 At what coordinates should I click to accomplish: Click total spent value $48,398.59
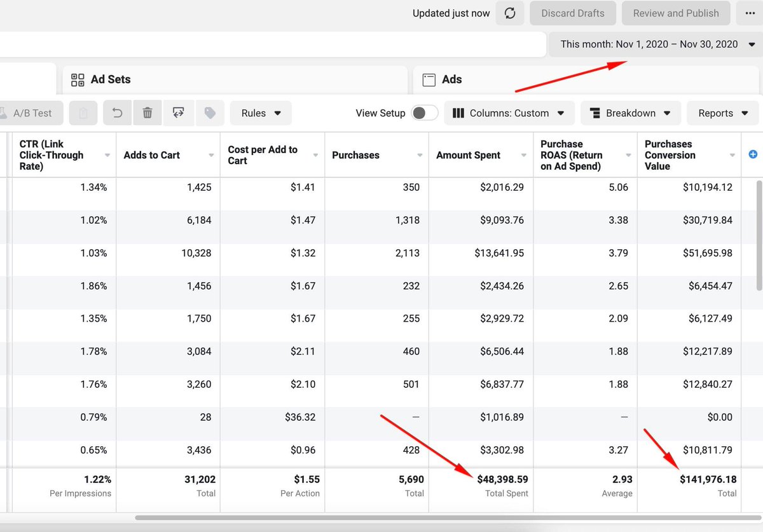coord(502,479)
